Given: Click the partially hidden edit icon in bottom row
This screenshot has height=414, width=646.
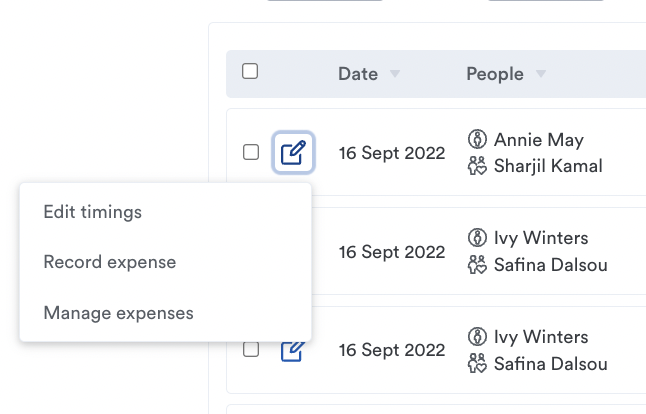Looking at the screenshot, I should (293, 351).
